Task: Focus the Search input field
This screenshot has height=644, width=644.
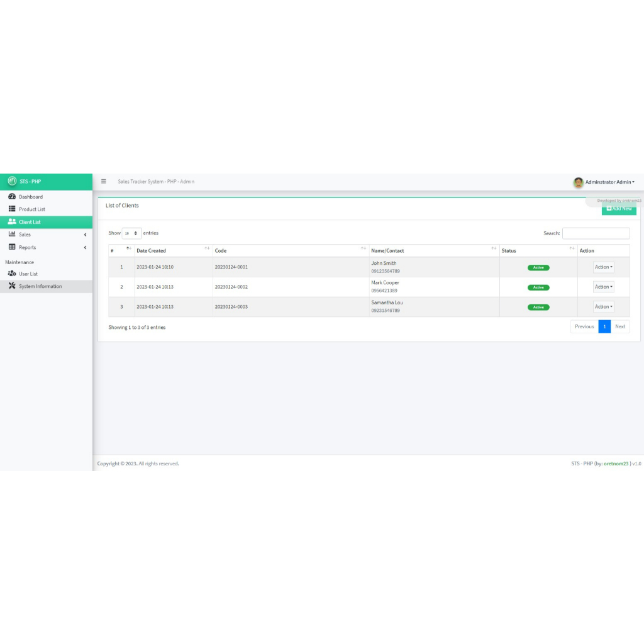Action: 596,233
